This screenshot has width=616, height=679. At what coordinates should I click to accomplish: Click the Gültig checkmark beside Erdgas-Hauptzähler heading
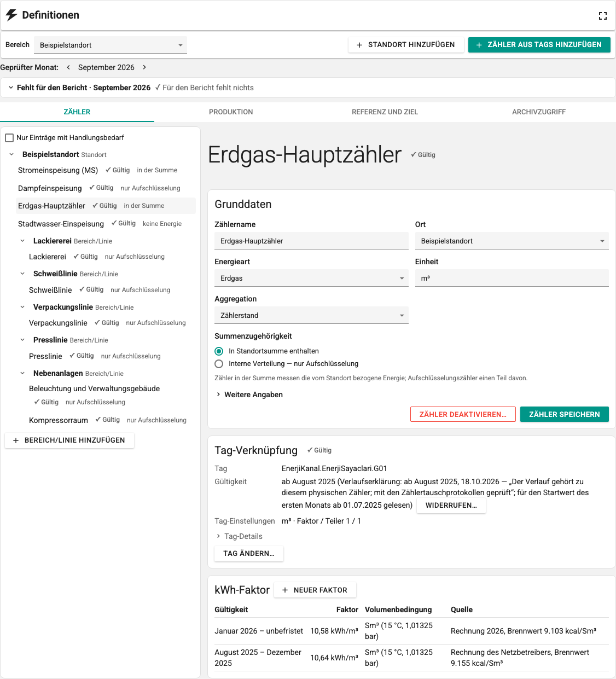point(423,155)
